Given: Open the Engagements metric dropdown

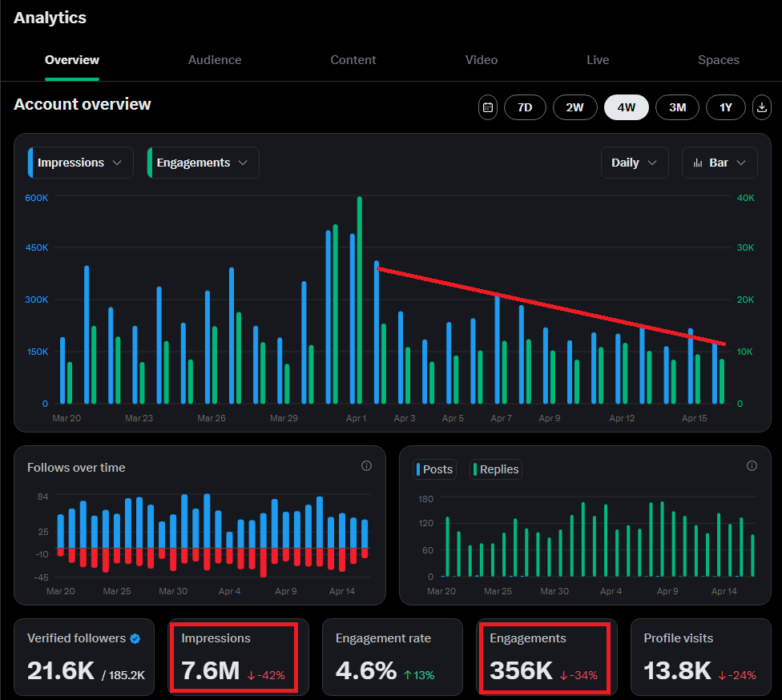Looking at the screenshot, I should [x=203, y=163].
